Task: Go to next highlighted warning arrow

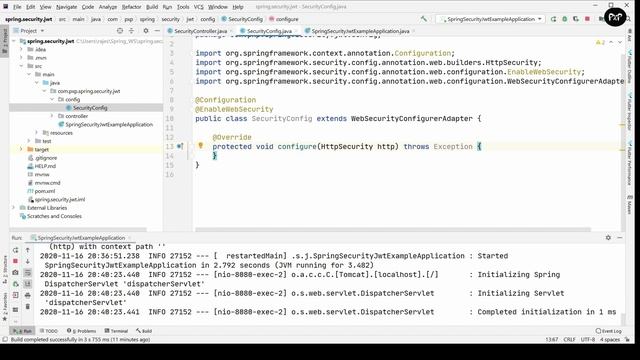Action: coord(620,42)
